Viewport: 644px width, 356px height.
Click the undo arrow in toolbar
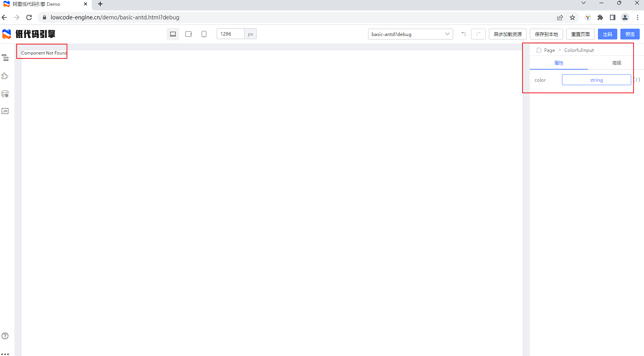click(464, 34)
